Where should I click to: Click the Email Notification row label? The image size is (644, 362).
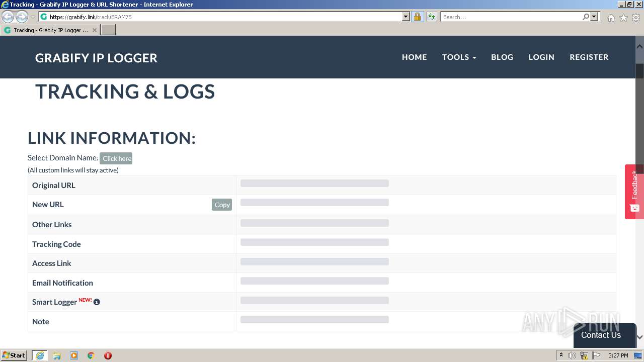coord(62,283)
